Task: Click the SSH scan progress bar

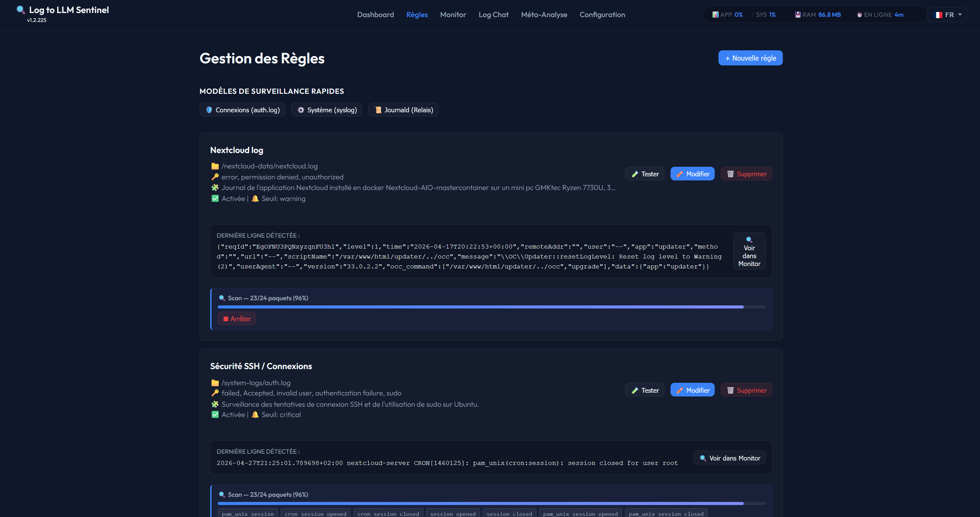Action: click(491, 503)
